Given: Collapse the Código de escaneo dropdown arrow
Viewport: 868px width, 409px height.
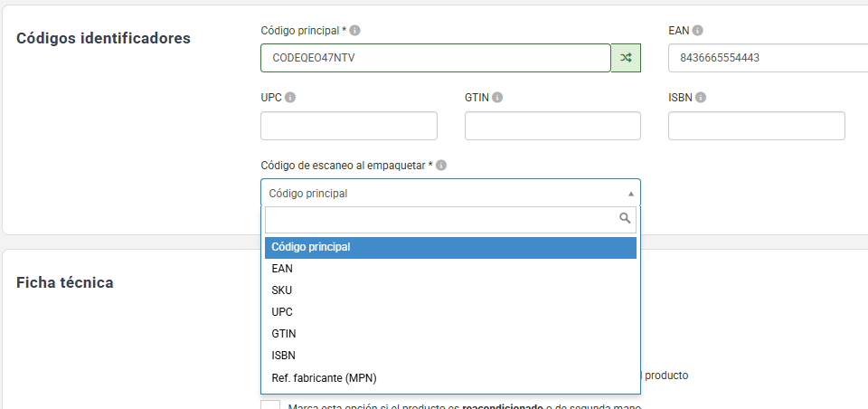Looking at the screenshot, I should pos(630,194).
